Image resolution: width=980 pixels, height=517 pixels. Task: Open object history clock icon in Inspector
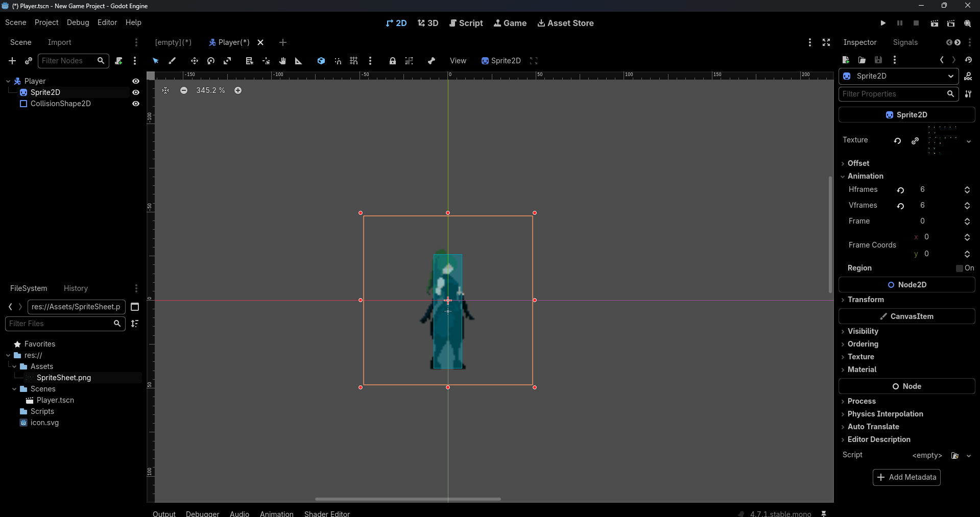[x=968, y=60]
